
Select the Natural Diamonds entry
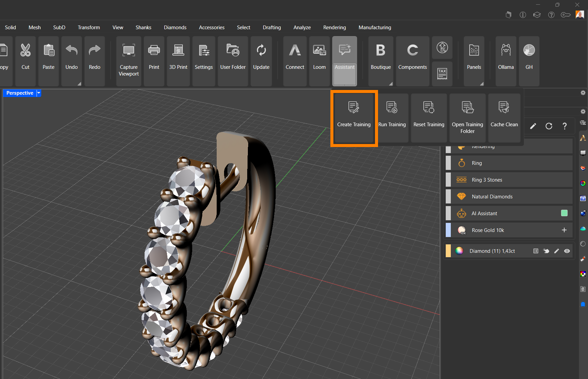(492, 197)
